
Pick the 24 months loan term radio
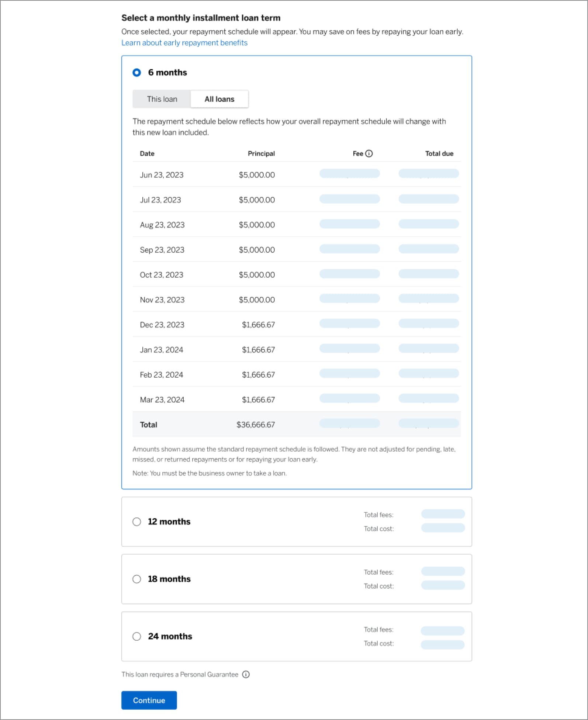137,636
